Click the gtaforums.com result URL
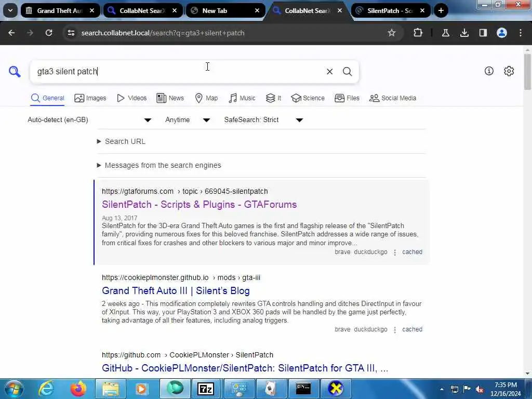Screen dimensions: 532x399 click(185, 191)
